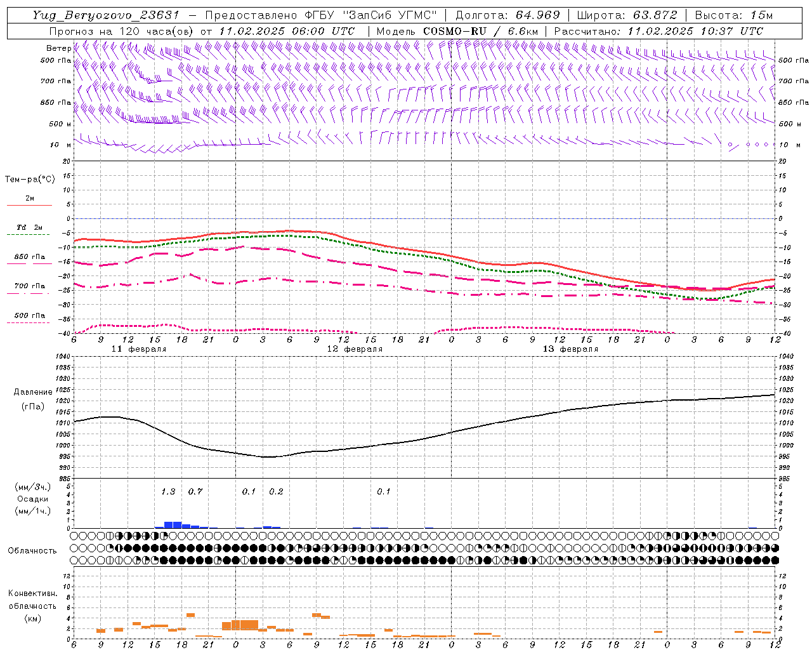Click the 500 м wind level label on the left
Viewport: 812px width, 650px height.
pyautogui.click(x=60, y=124)
